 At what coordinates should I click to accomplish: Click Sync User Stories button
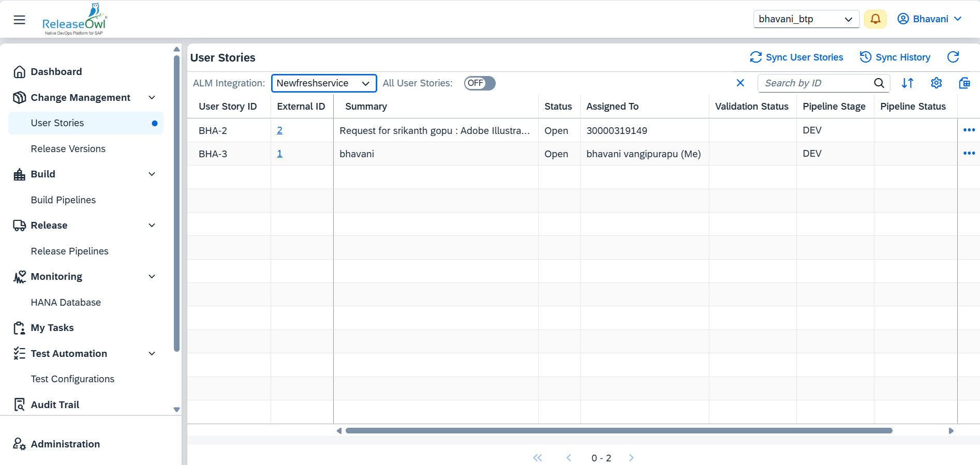pos(796,57)
